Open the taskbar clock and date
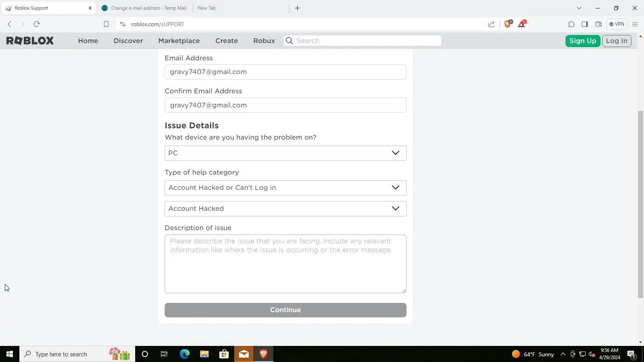Screen dimensions: 644x362 tap(609, 354)
